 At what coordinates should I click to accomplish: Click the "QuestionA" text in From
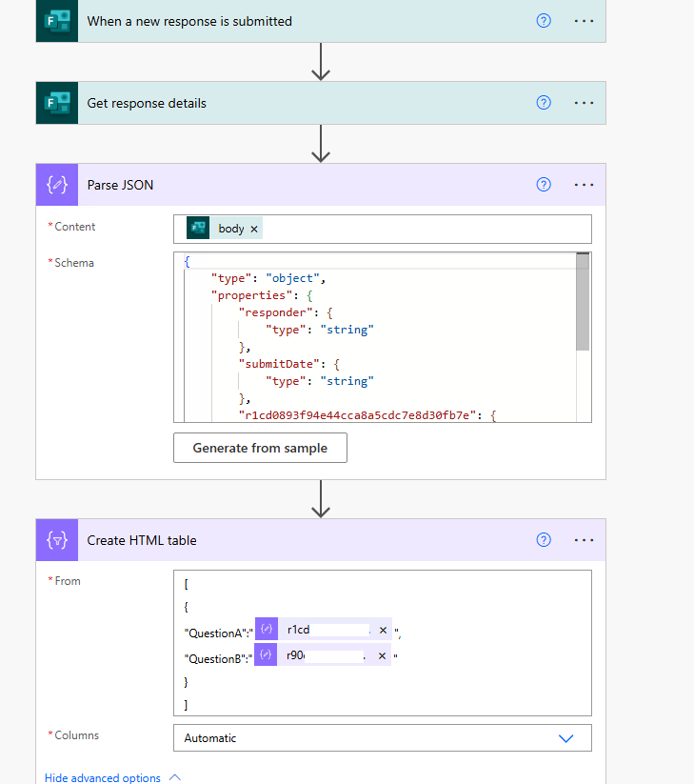pos(218,633)
